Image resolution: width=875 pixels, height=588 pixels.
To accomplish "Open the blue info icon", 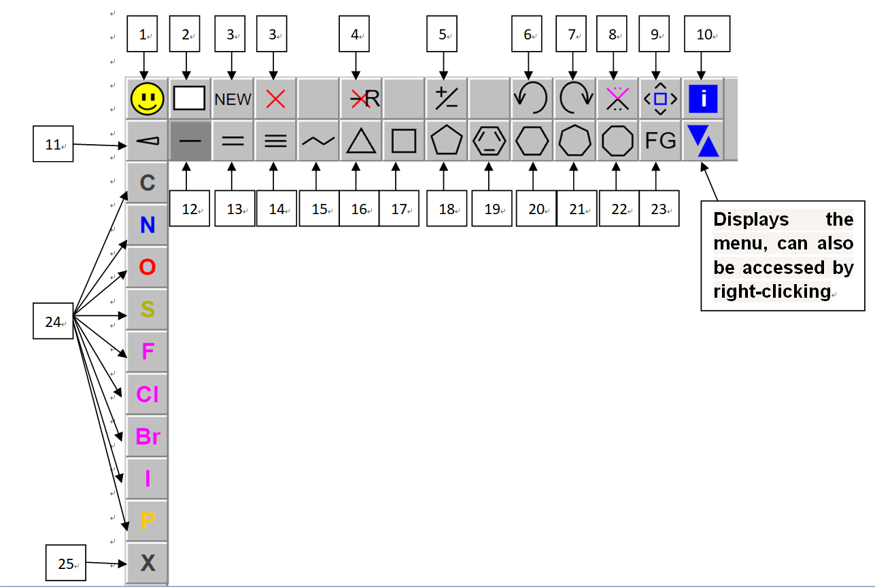I will 703,99.
